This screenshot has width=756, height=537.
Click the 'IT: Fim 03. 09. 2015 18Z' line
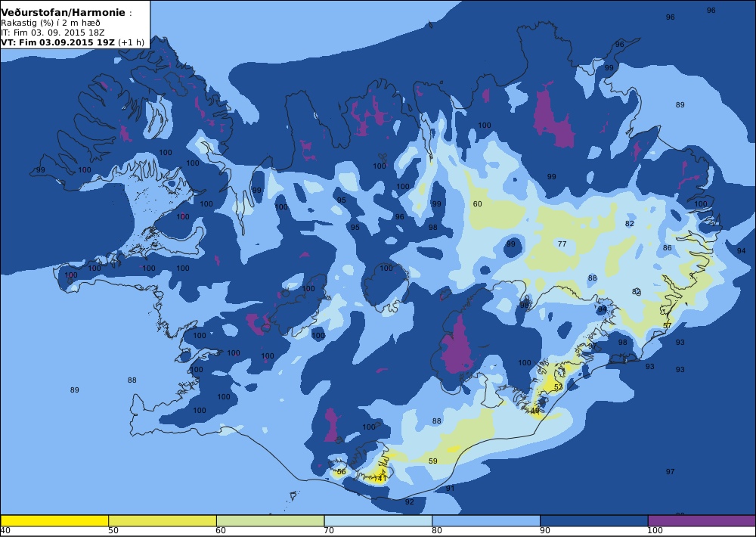click(x=53, y=33)
